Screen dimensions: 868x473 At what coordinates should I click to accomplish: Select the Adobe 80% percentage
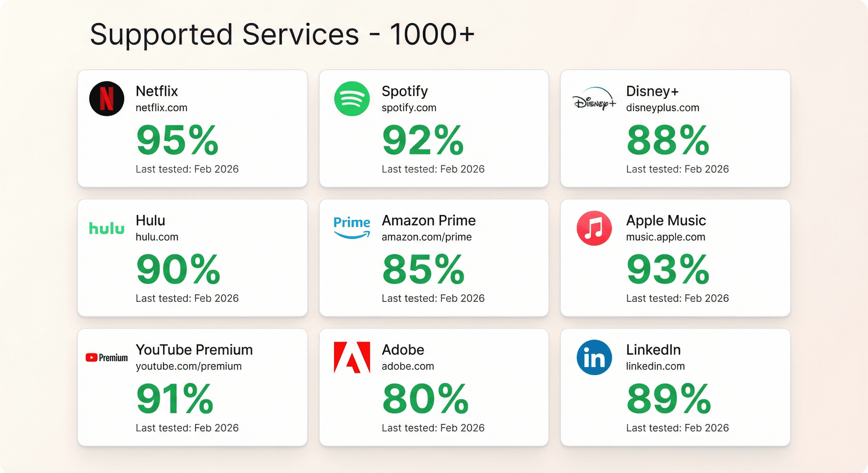(425, 399)
